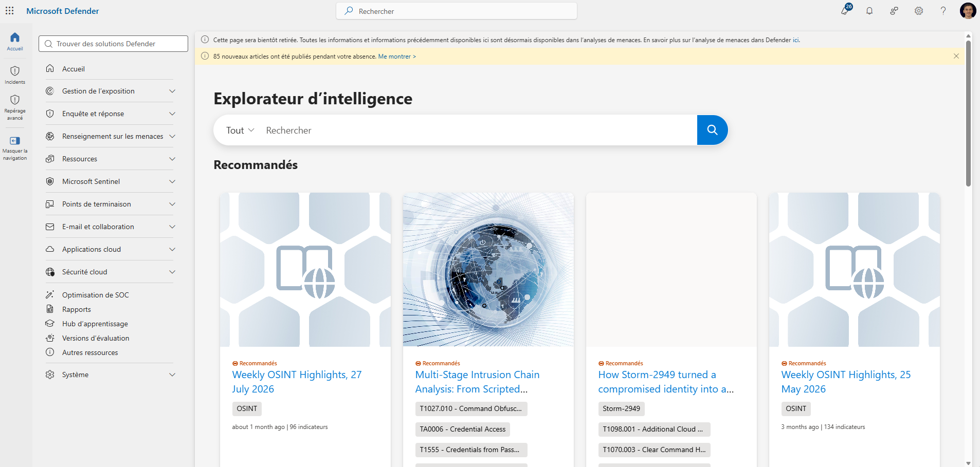Screen dimensions: 980x467
Task: Expand Renseignement sur les menaces menu
Action: point(111,136)
